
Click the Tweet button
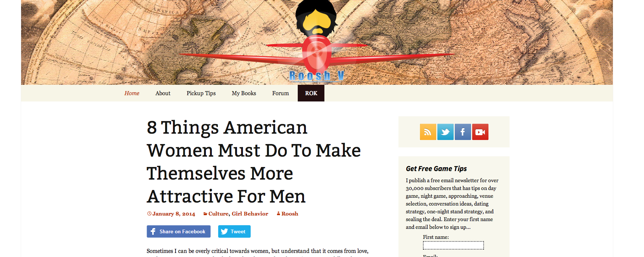click(x=234, y=231)
